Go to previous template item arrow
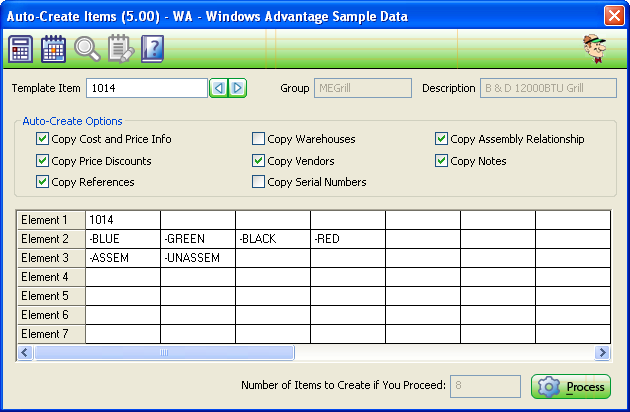The width and height of the screenshot is (630, 412). (x=219, y=88)
